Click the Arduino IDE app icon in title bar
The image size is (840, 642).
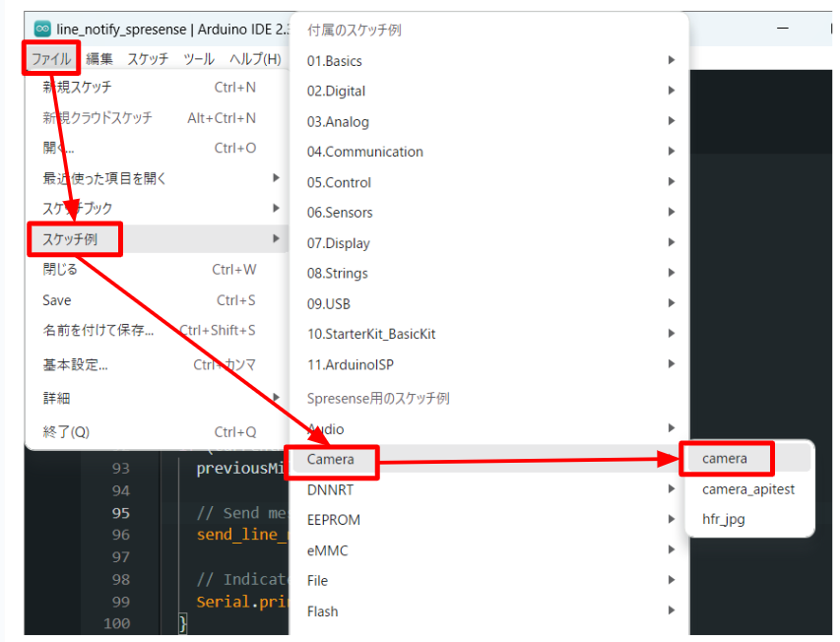tap(42, 29)
